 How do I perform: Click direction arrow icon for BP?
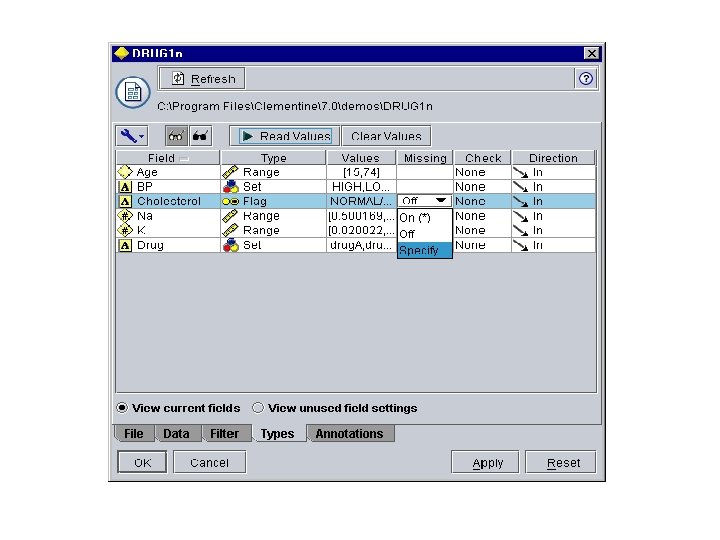click(521, 187)
